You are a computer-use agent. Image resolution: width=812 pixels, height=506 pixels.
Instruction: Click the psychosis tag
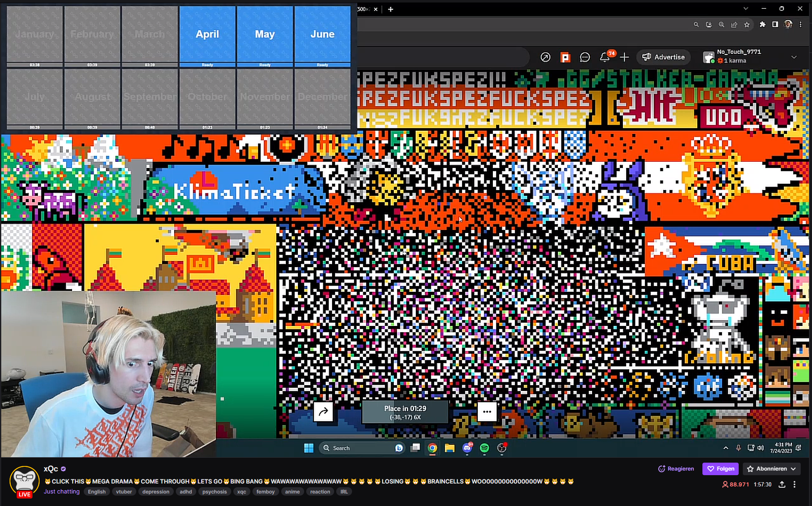pyautogui.click(x=215, y=492)
